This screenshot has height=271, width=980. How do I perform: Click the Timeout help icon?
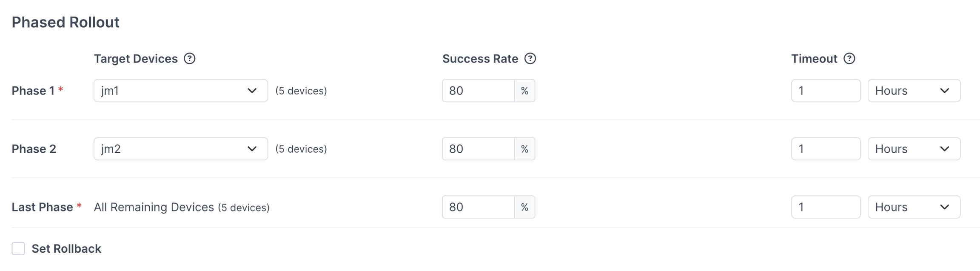(x=849, y=59)
